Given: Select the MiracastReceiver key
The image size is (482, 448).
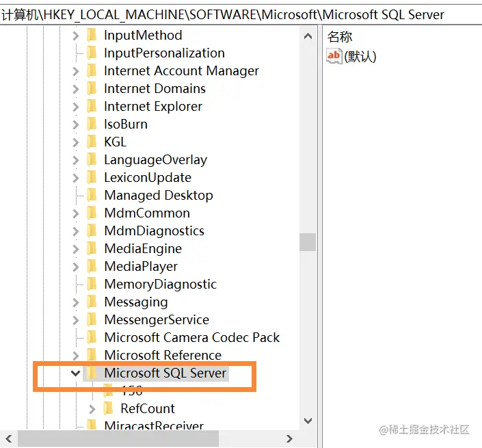Looking at the screenshot, I should tap(154, 426).
